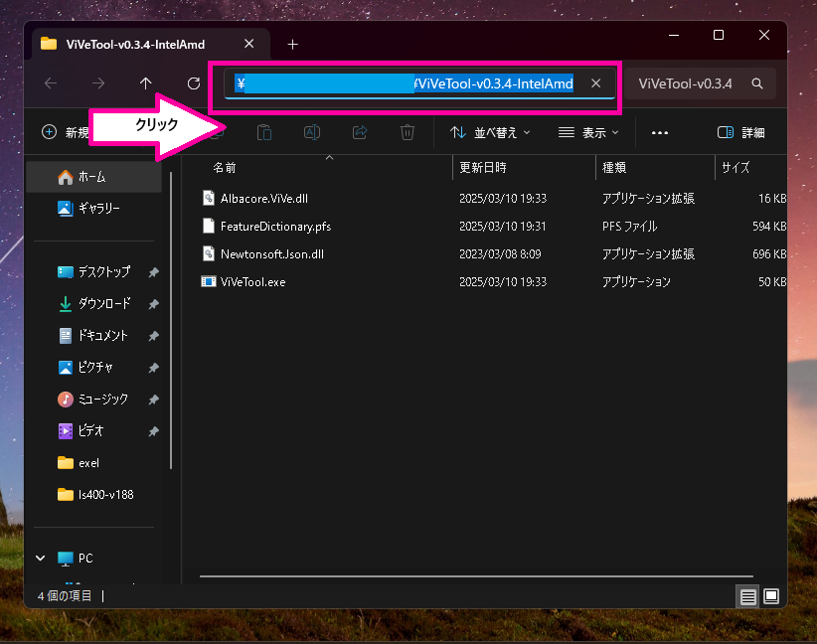Go back with the back arrow
Image resolution: width=817 pixels, height=644 pixels.
click(x=51, y=82)
